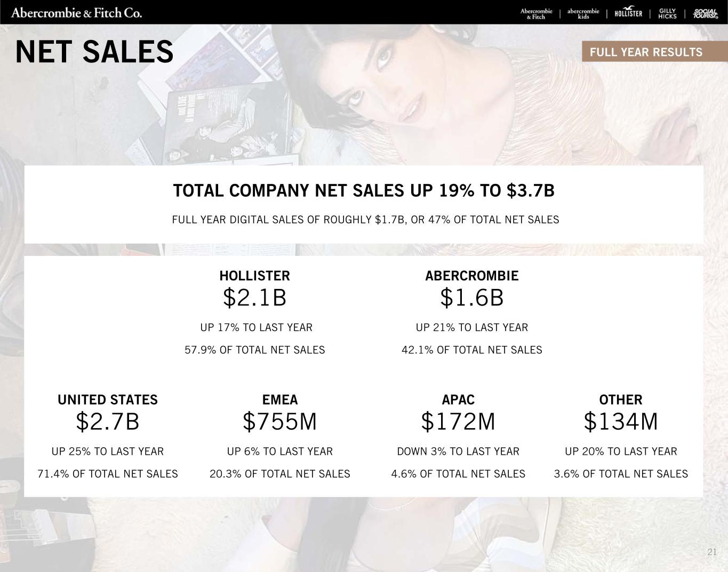Select the United States $2.7B figure
The height and width of the screenshot is (572, 728).
tap(108, 422)
